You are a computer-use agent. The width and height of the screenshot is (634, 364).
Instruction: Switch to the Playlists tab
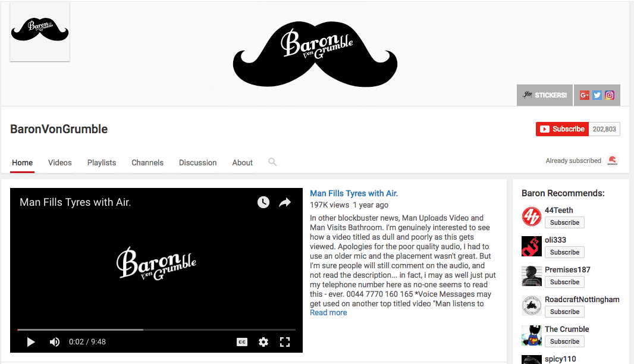pos(102,162)
